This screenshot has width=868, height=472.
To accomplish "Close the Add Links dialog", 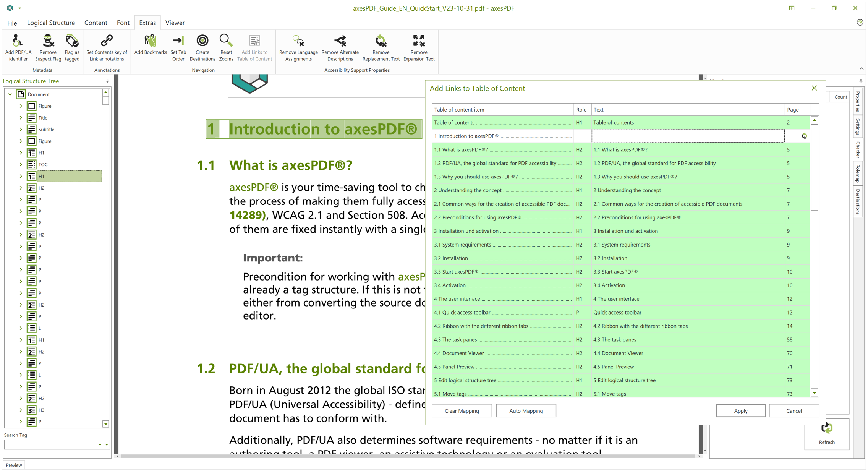I will pos(814,88).
